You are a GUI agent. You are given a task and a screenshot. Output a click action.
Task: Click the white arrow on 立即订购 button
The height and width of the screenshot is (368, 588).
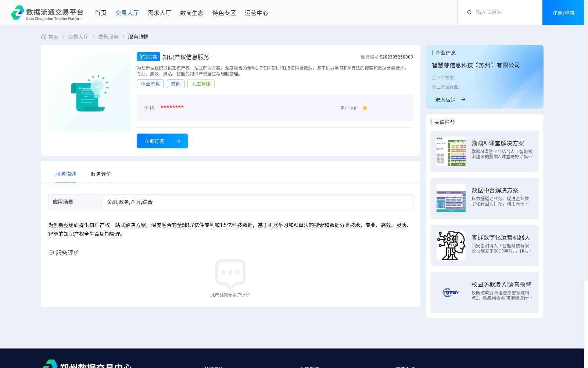[178, 141]
